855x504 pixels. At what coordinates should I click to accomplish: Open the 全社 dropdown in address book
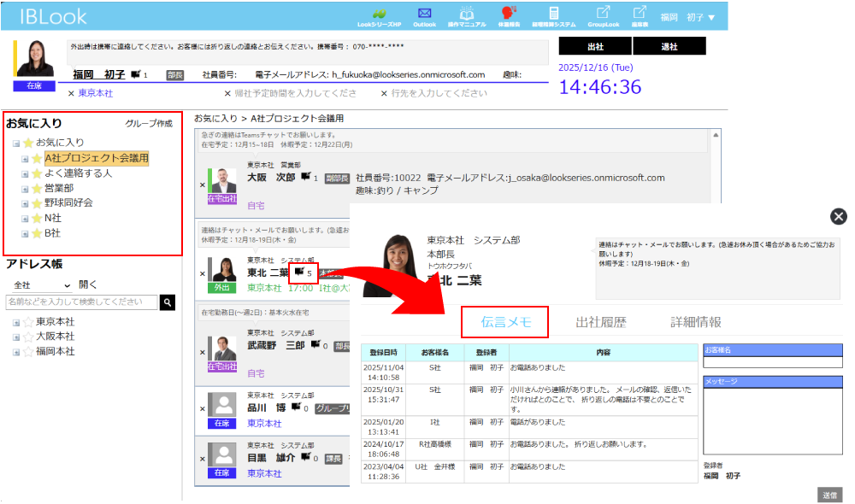[x=41, y=284]
